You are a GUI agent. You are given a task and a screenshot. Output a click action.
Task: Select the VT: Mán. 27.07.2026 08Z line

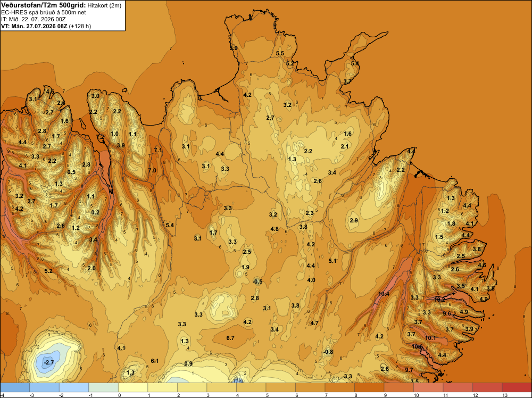tap(35, 26)
